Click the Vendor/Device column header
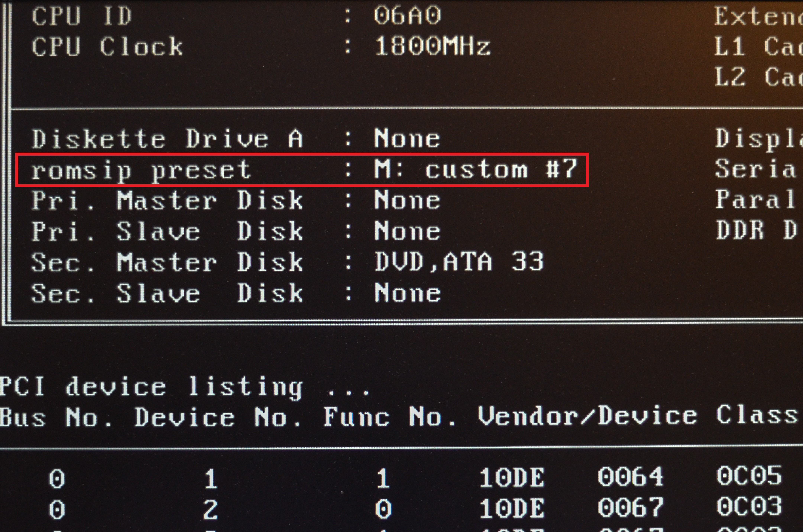 pos(587,416)
